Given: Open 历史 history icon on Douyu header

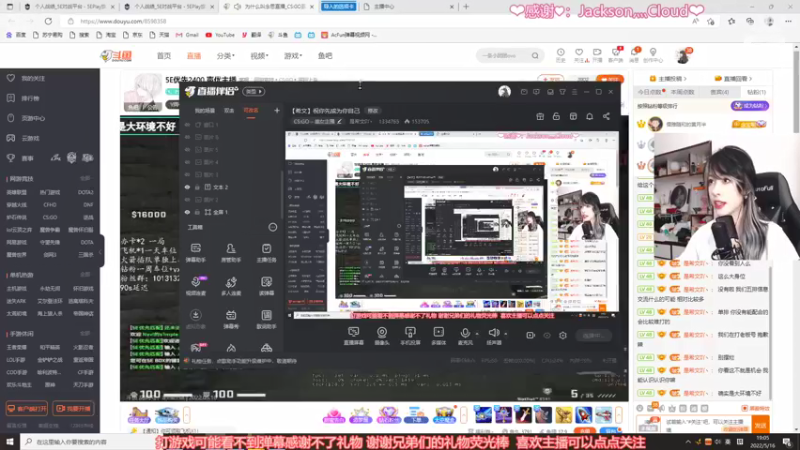Looking at the screenshot, I should [x=560, y=55].
